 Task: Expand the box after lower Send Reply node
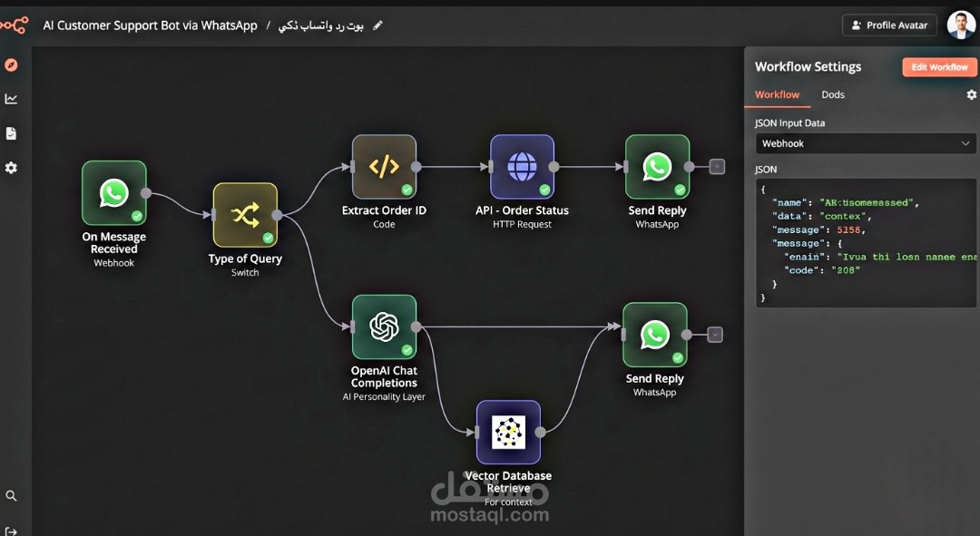pos(715,335)
